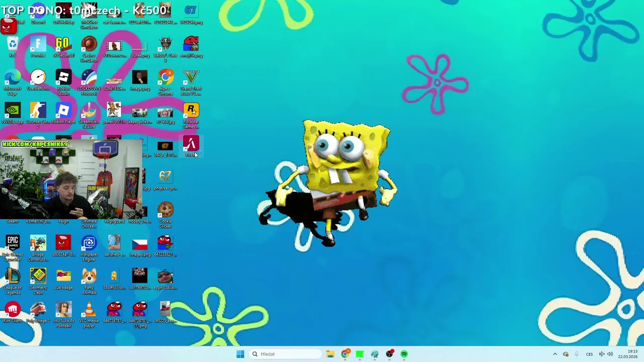Open the Windows Start menu
This screenshot has width=644, height=362.
(x=240, y=354)
